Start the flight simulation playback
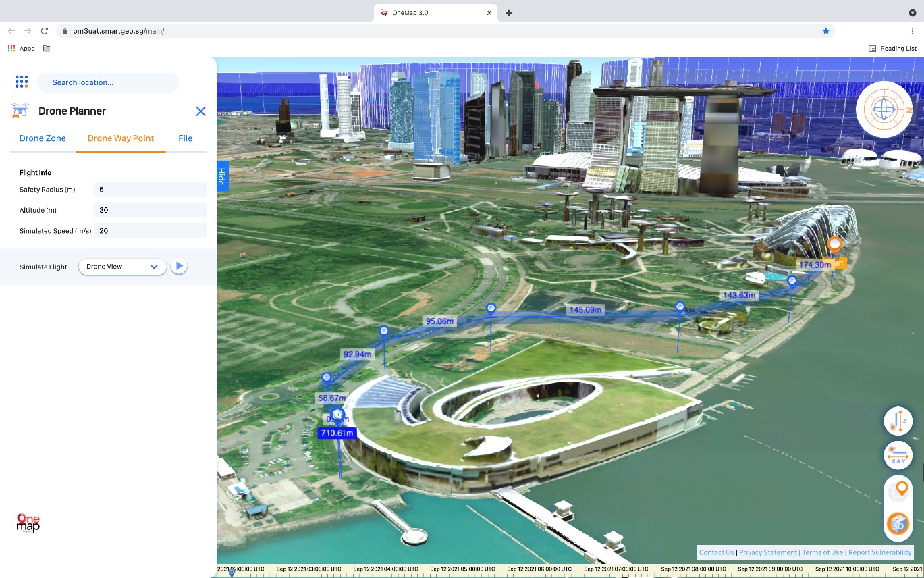 [178, 266]
